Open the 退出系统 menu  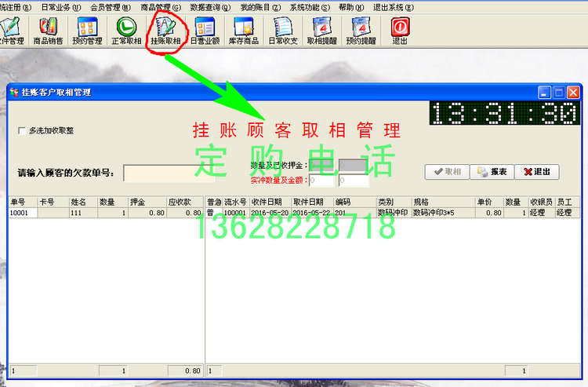click(394, 7)
